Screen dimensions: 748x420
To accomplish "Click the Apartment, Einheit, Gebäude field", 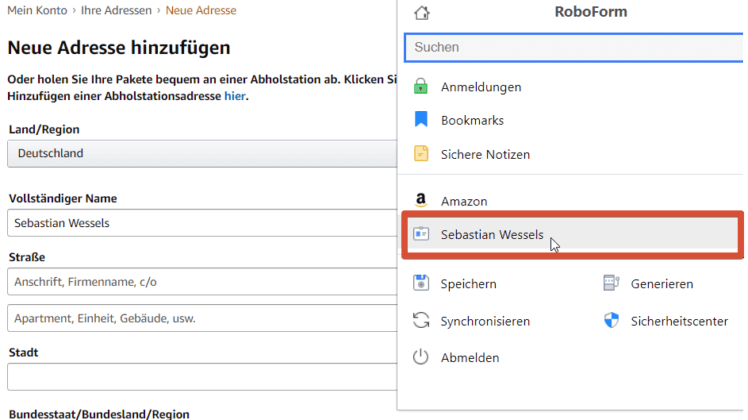I will 202,318.
